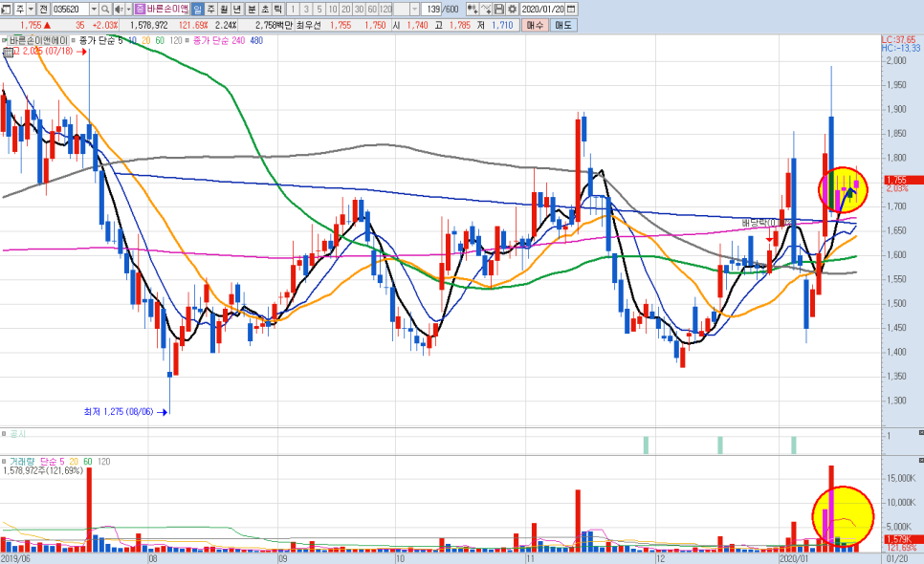Click the volume value 1,578,972
924x564 pixels.
click(x=148, y=25)
